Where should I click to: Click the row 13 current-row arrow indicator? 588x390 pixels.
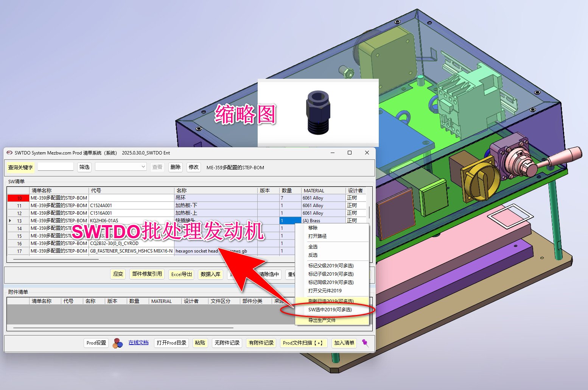(10, 221)
